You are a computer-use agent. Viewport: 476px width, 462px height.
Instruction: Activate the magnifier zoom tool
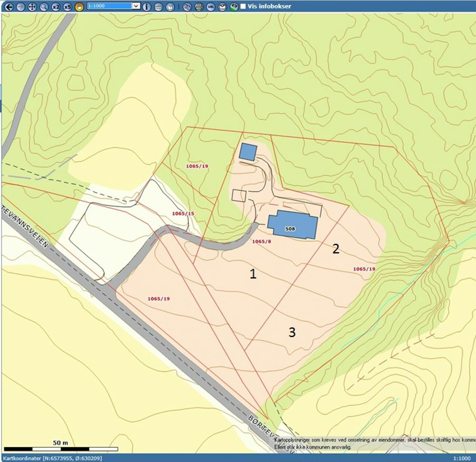[x=44, y=7]
